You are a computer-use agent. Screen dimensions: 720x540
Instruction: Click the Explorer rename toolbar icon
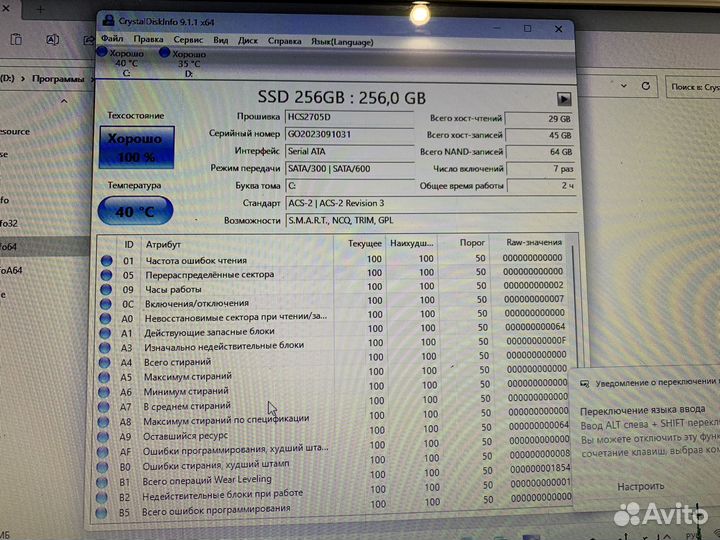point(52,40)
